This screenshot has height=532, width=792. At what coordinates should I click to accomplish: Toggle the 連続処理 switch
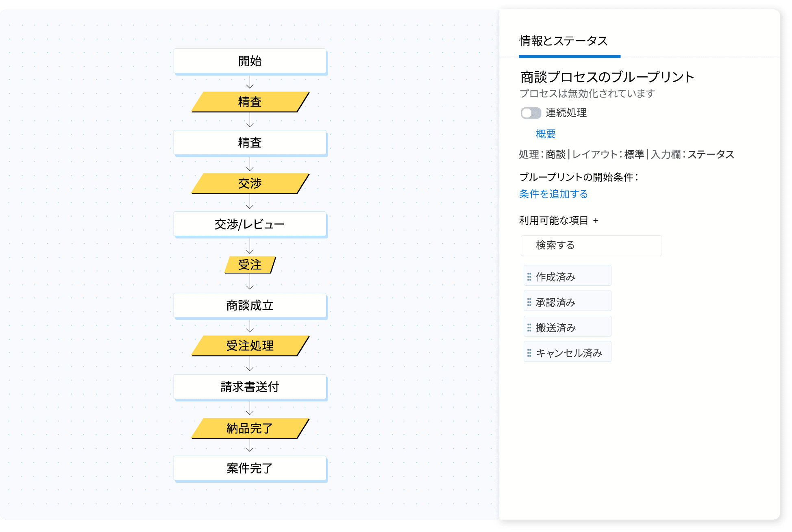531,113
